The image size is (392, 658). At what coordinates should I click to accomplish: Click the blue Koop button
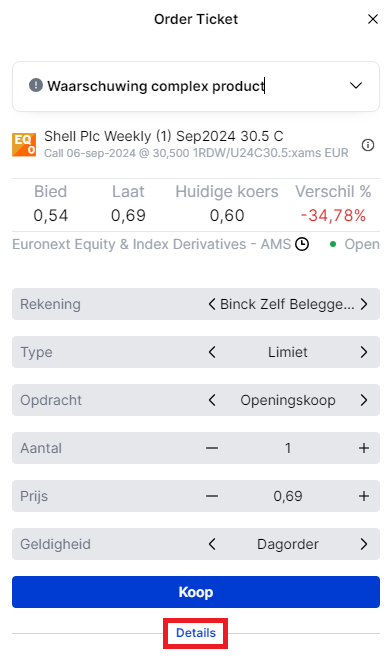tap(196, 592)
